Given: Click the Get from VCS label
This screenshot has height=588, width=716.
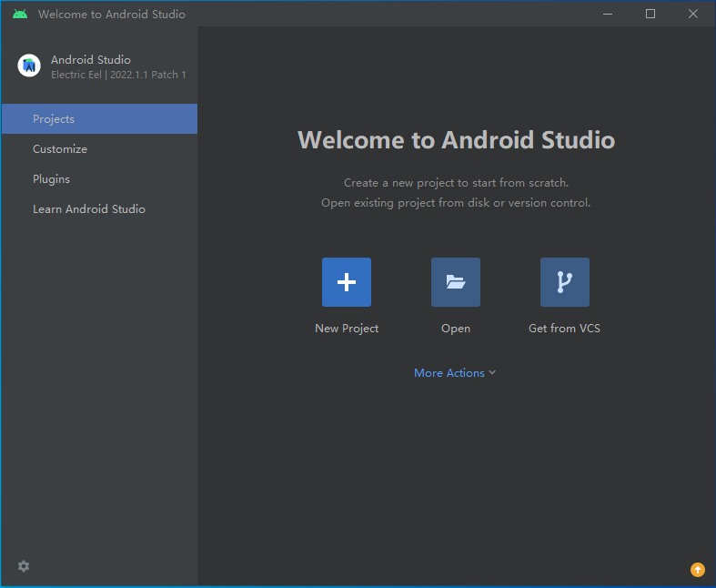Looking at the screenshot, I should [564, 329].
